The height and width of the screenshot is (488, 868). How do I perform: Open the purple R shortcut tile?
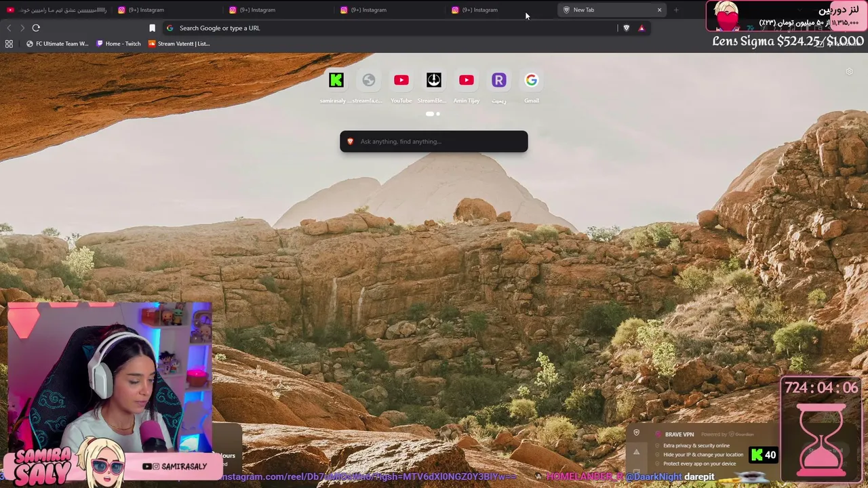tap(498, 81)
